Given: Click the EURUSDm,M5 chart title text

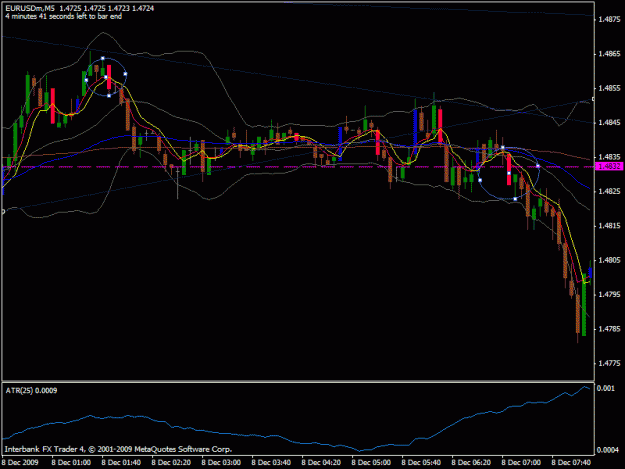Looking at the screenshot, I should 30,8.
